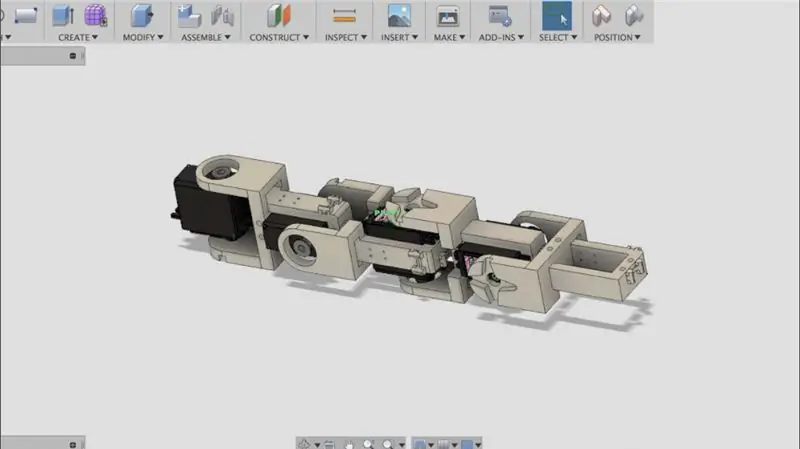Click the purple Create Form sculpt icon

pos(95,15)
